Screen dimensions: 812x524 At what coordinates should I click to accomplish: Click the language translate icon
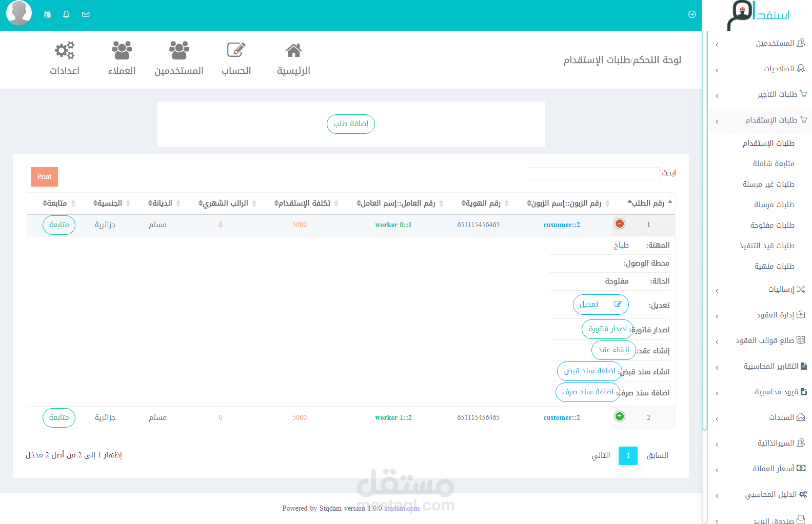[x=47, y=14]
